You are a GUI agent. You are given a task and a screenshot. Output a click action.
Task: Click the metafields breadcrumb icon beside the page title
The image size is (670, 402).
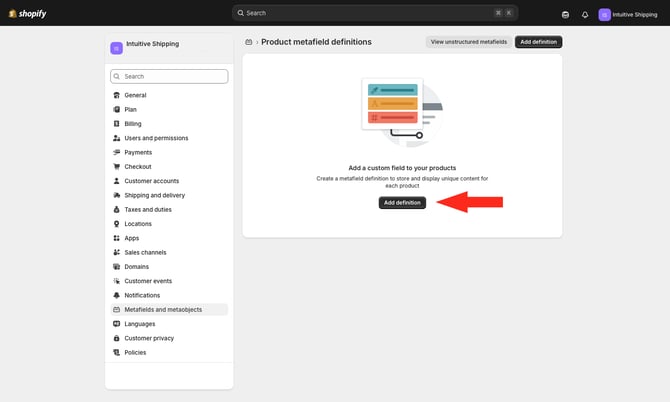tap(249, 42)
